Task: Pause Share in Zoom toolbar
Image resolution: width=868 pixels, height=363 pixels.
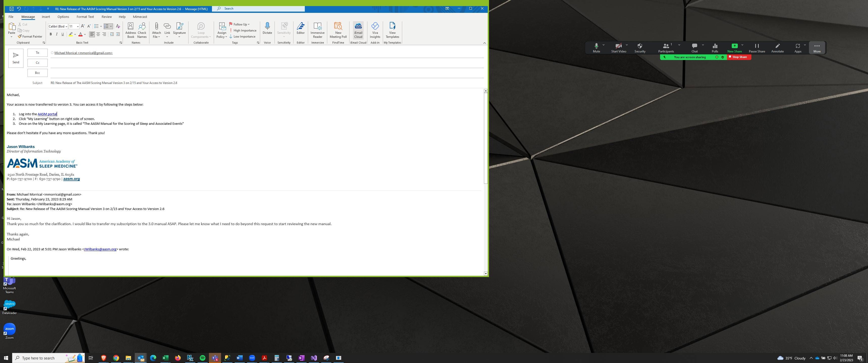Action: (757, 48)
